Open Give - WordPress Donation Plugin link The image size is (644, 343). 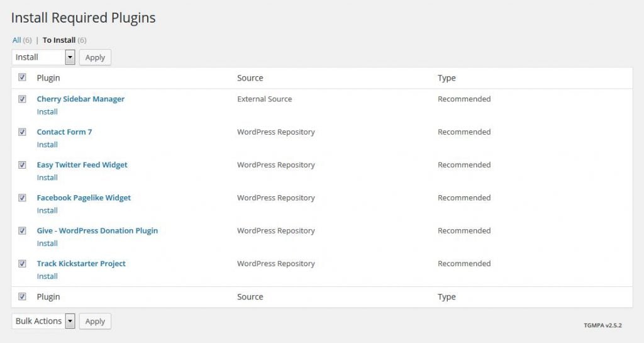point(97,230)
